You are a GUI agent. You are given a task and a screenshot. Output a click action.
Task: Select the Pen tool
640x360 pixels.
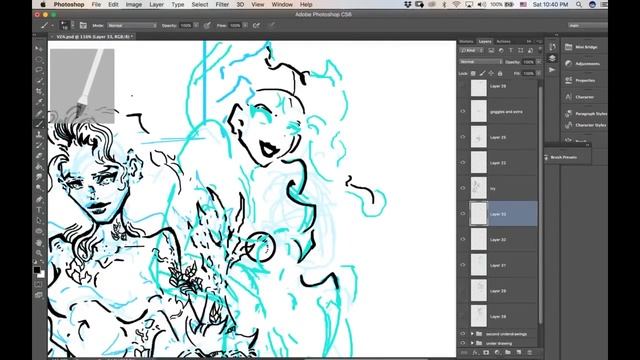point(39,199)
